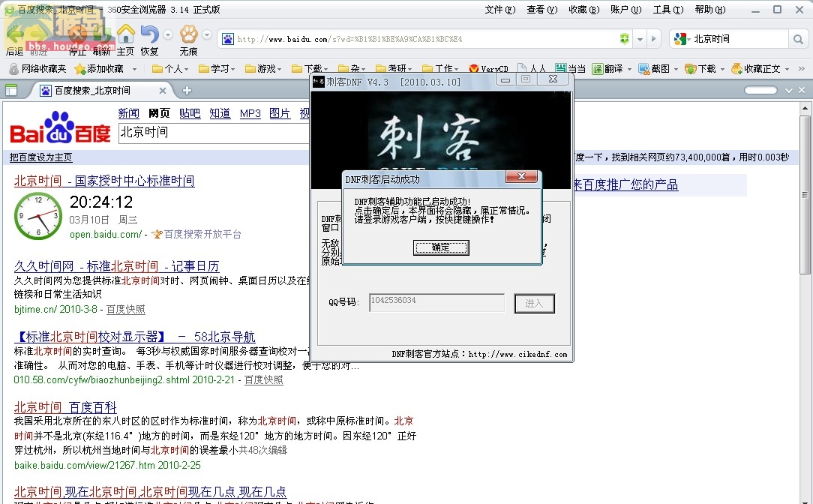Expand the 游戏 bookmark folder

pos(263,68)
